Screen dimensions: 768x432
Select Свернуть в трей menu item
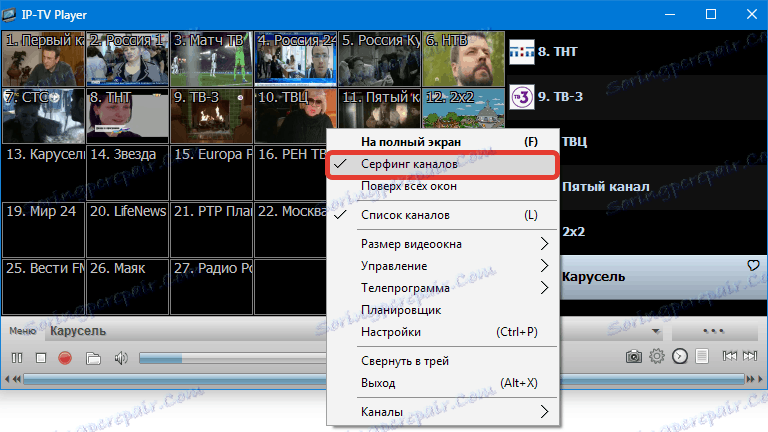coord(443,361)
